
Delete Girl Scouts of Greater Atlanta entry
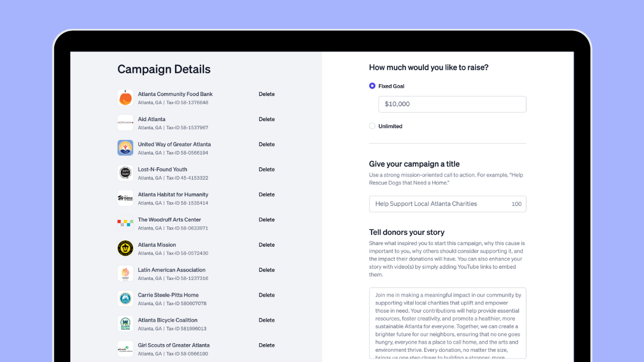(267, 345)
